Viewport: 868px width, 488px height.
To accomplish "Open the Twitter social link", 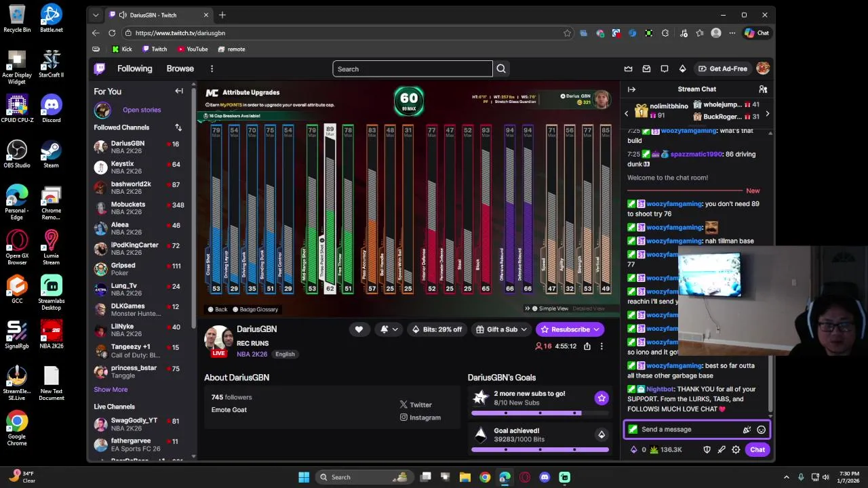I will point(416,405).
